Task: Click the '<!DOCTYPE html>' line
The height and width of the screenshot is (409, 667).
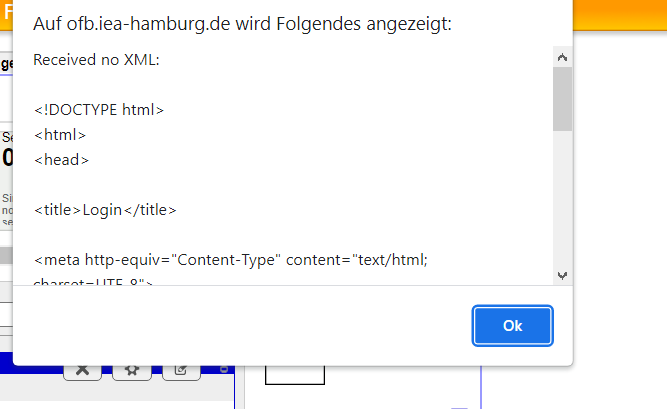Action: pos(99,110)
